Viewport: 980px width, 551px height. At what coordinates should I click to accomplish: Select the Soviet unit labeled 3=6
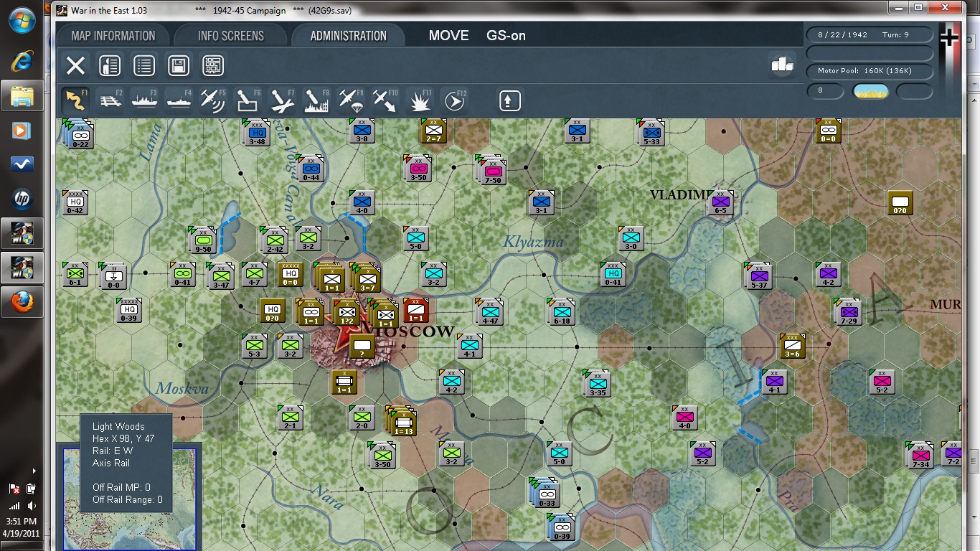(793, 347)
